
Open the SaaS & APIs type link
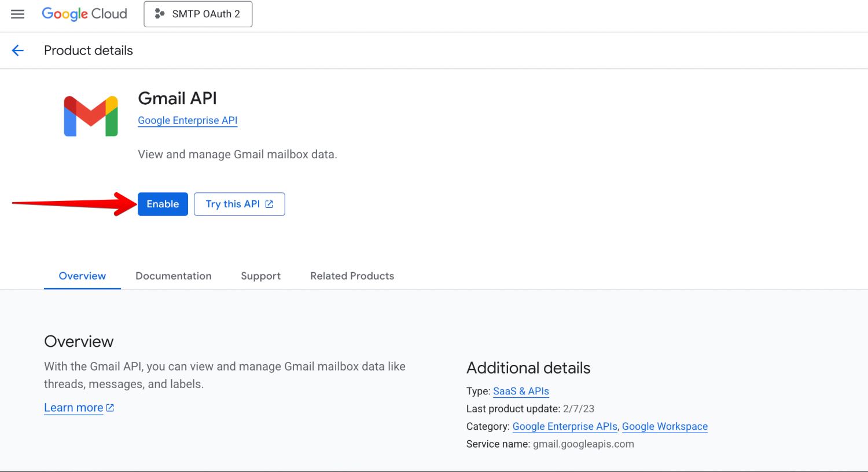[521, 391]
